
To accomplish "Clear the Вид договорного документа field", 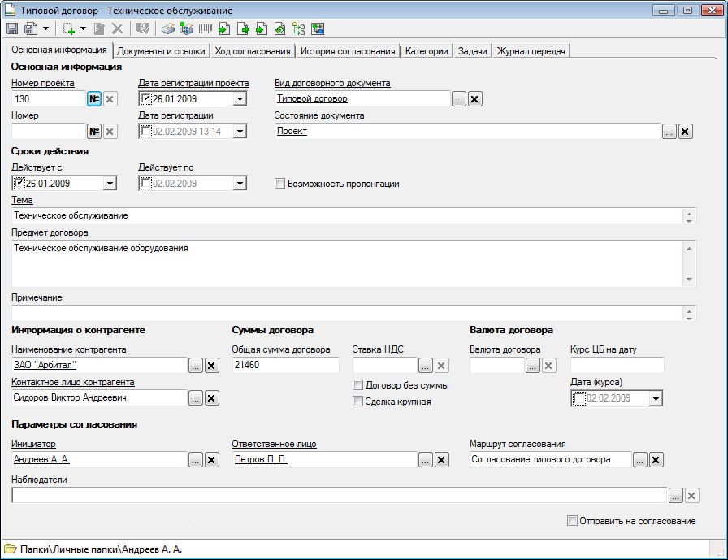I will [475, 99].
